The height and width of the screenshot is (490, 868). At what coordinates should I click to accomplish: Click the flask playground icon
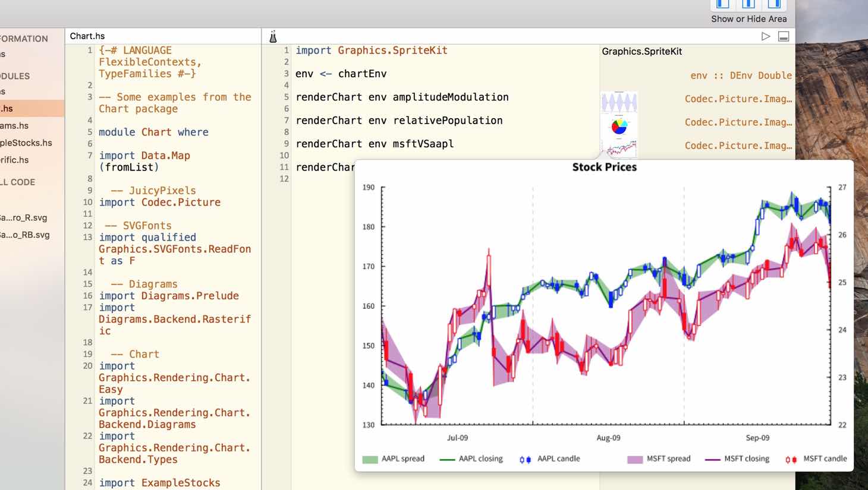click(273, 37)
